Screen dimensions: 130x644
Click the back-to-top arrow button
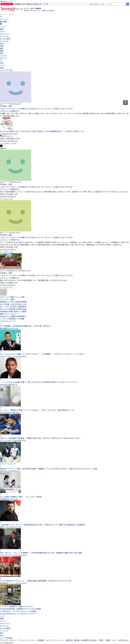pos(125,102)
